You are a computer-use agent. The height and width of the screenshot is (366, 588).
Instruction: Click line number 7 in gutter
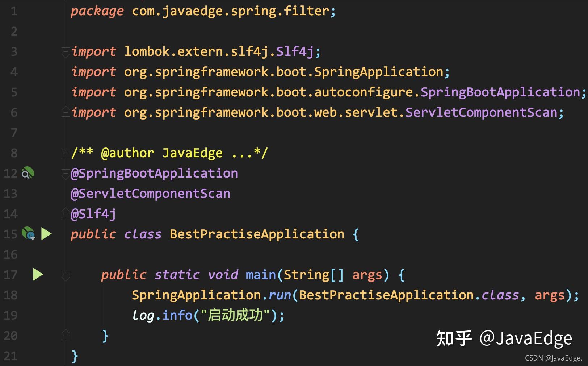[14, 133]
